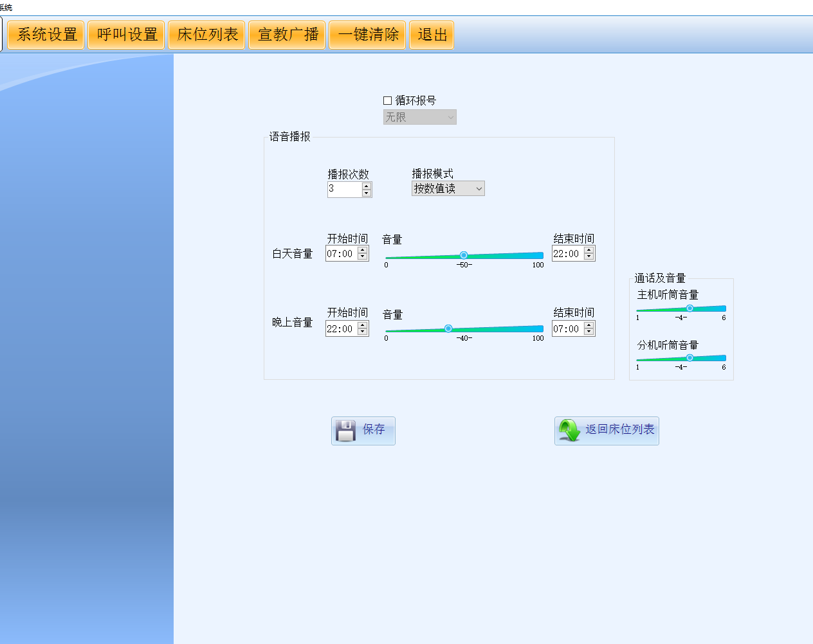Open the 宣教广播 section
This screenshot has height=644, width=813.
288,35
